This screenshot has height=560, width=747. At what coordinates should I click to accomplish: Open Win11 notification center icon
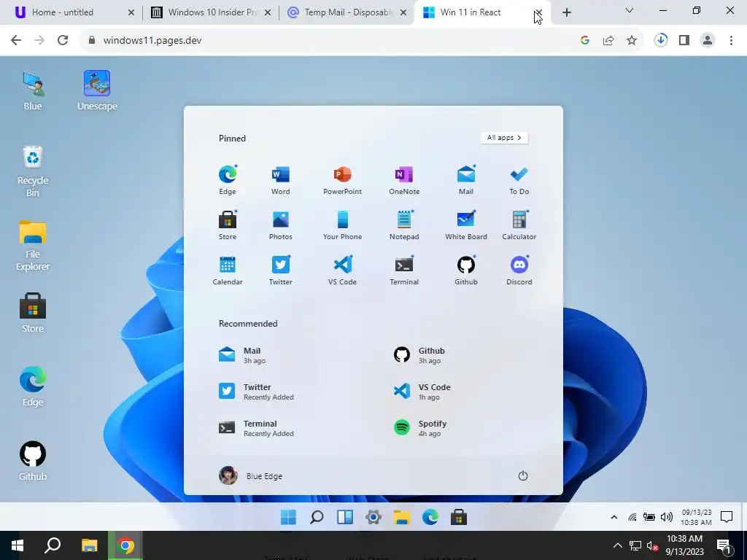coord(726,517)
